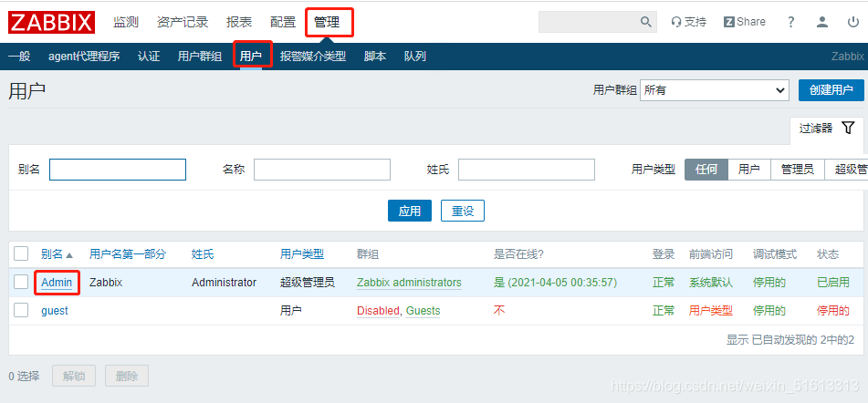Open the Disabled group link
This screenshot has width=868, height=403.
(x=378, y=311)
